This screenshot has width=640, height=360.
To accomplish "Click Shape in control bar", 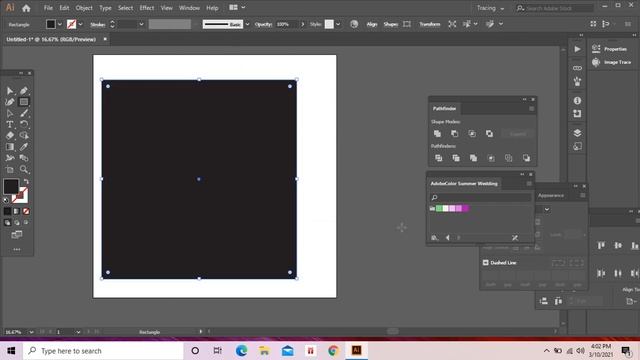I will pos(391,24).
